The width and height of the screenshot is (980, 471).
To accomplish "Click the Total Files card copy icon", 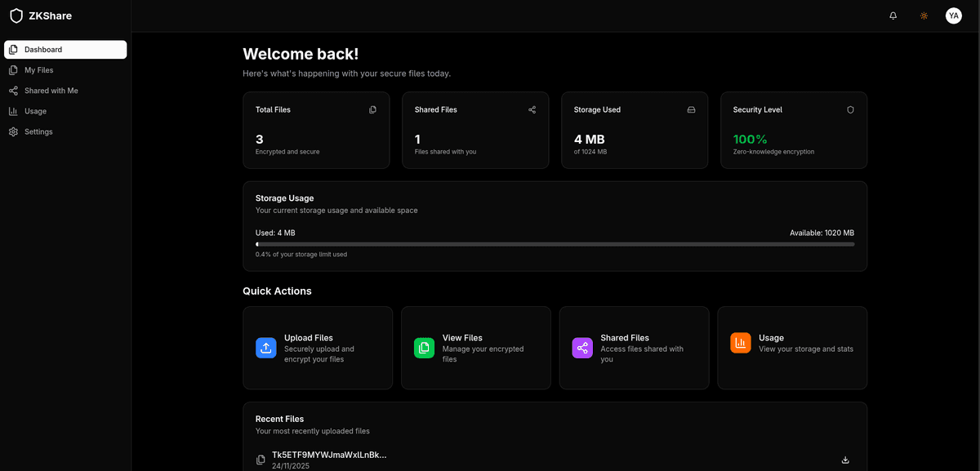I will (x=372, y=109).
